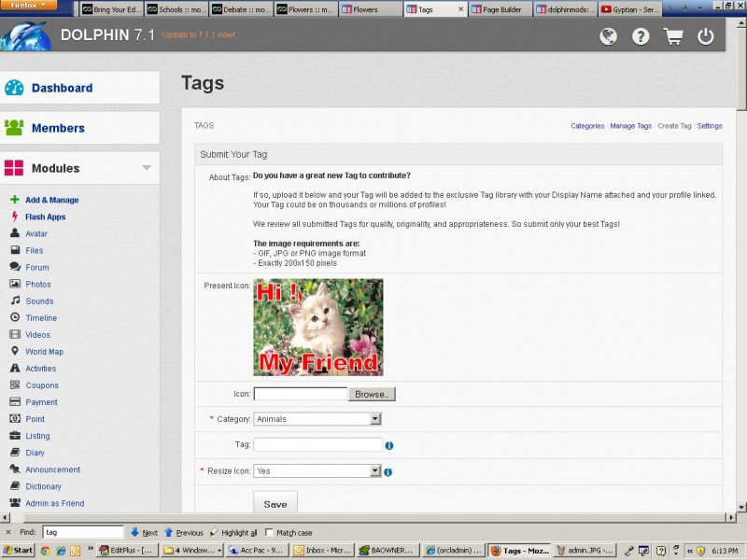Open EditPlus in the taskbar
The height and width of the screenshot is (560, 747).
point(126,551)
